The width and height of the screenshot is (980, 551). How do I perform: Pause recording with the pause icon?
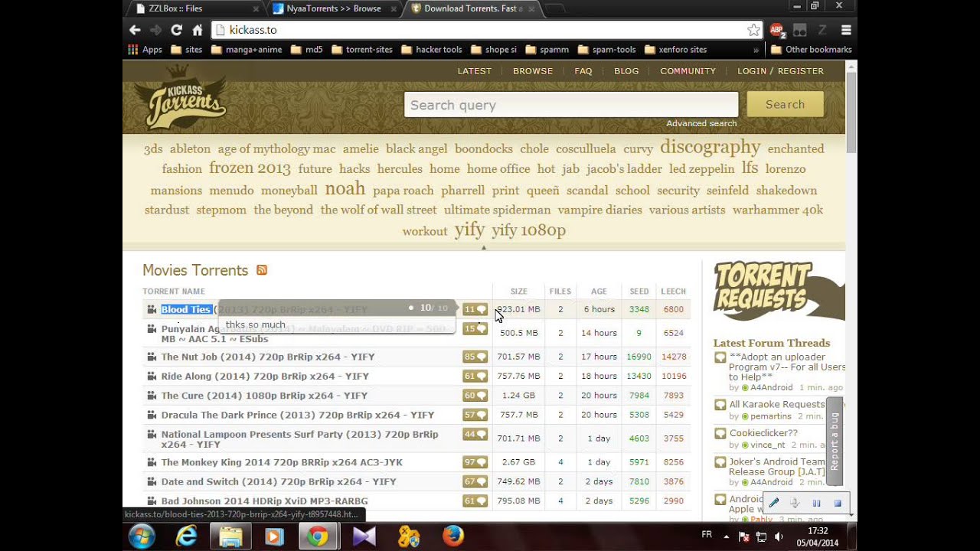816,503
